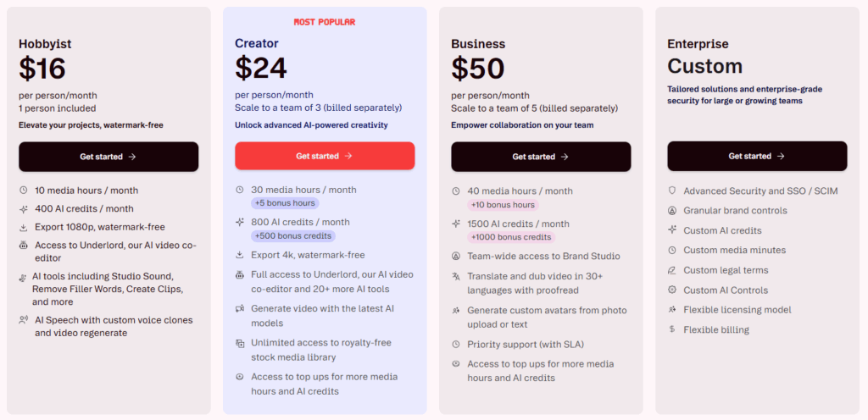This screenshot has height=420, width=868.
Task: Click the shield icon next to Advanced Security and SSO
Action: coord(672,191)
